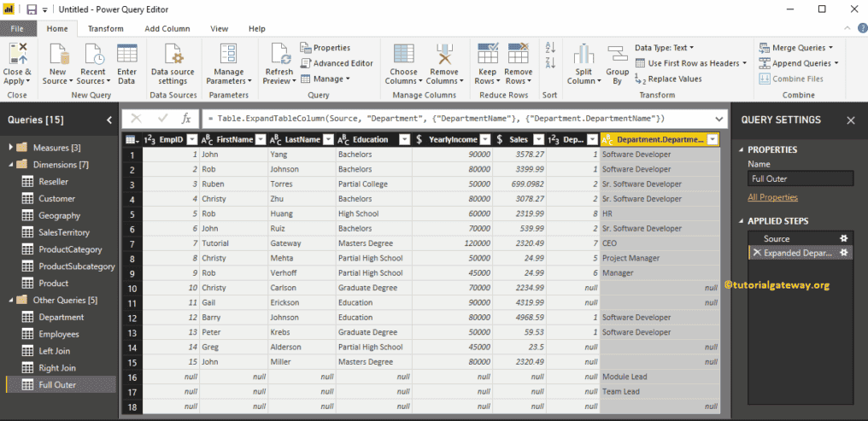The height and width of the screenshot is (421, 868).
Task: Collapse the Queries pane arrow
Action: pyautogui.click(x=109, y=120)
